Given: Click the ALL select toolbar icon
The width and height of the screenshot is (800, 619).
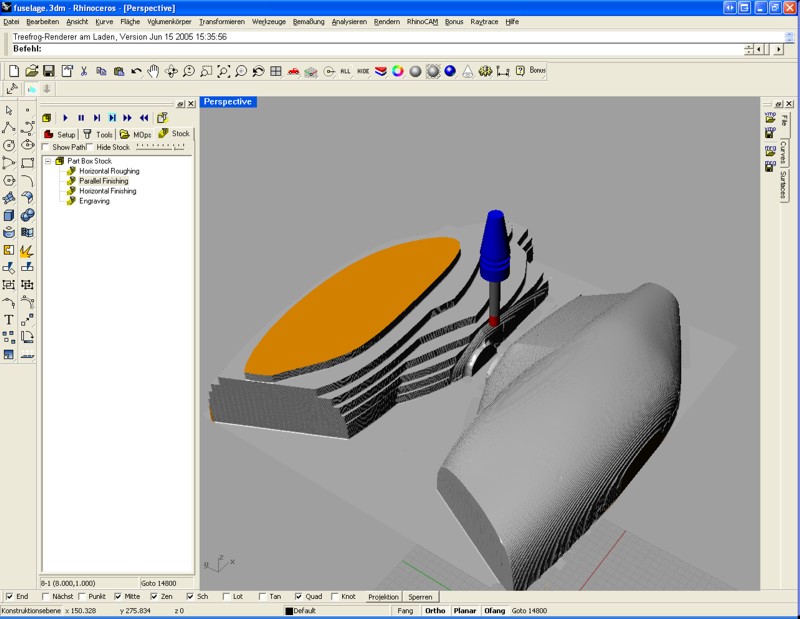Looking at the screenshot, I should click(x=345, y=71).
